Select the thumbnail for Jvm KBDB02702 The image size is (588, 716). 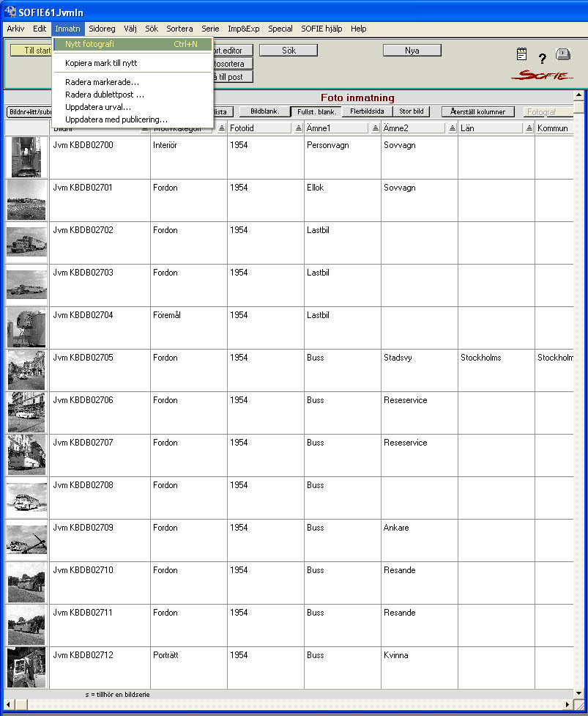[x=27, y=243]
